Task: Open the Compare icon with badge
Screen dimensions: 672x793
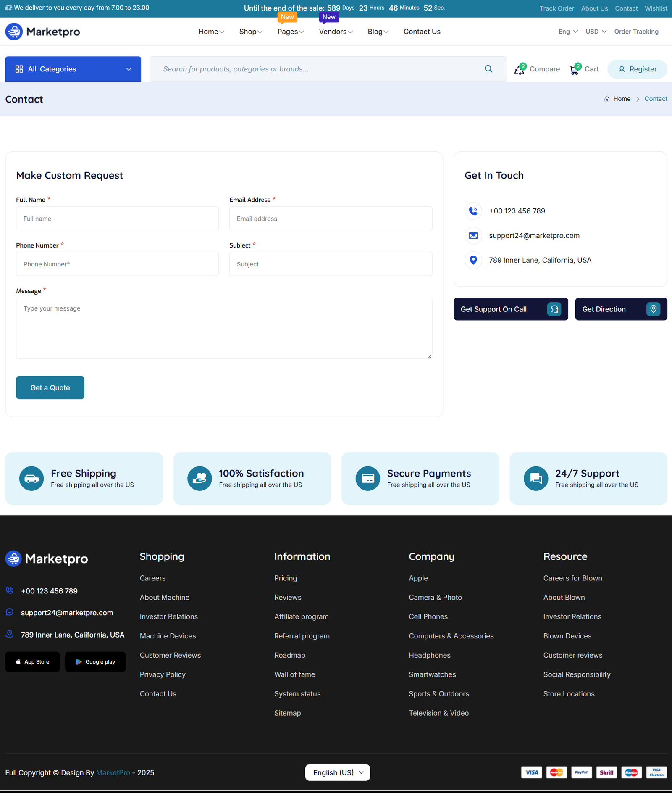Action: (520, 70)
